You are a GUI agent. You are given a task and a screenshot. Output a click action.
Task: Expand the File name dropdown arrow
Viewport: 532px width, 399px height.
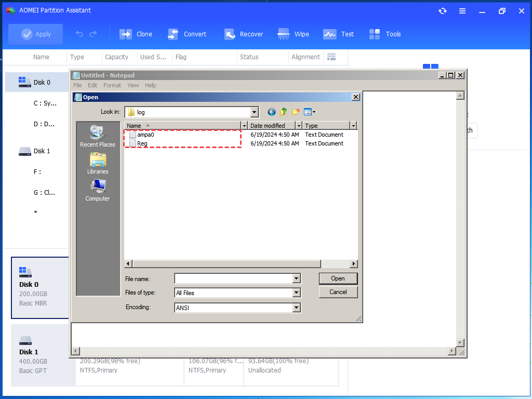coord(297,278)
